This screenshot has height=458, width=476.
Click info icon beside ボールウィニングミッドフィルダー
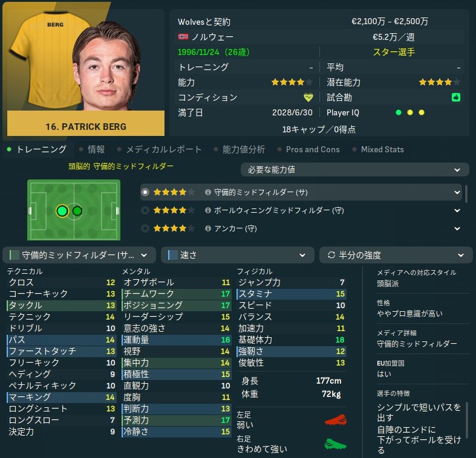coord(208,210)
